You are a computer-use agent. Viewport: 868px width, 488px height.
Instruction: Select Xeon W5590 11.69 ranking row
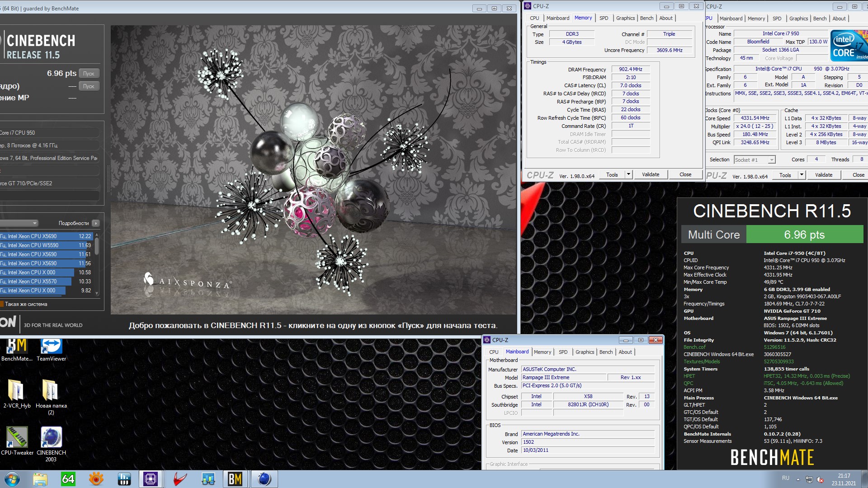pos(46,245)
